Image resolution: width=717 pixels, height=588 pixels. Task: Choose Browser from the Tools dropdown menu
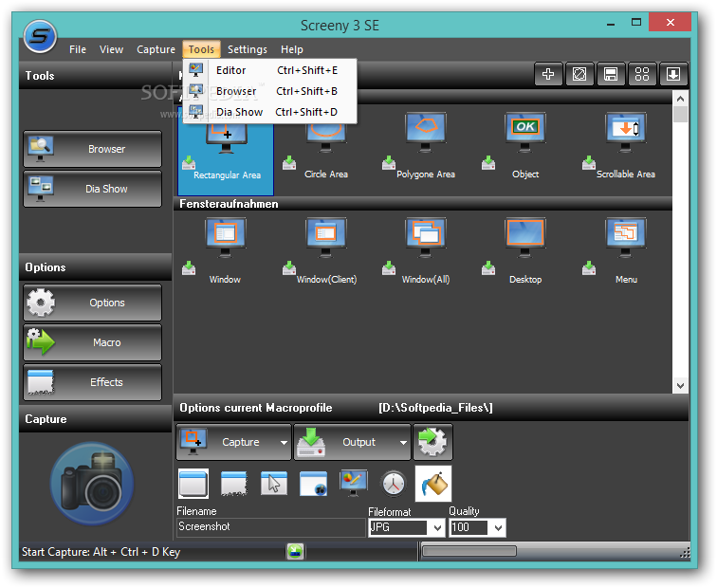click(x=269, y=91)
